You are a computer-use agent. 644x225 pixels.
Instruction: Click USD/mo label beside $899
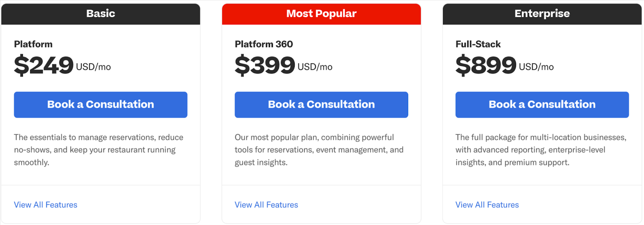point(536,67)
